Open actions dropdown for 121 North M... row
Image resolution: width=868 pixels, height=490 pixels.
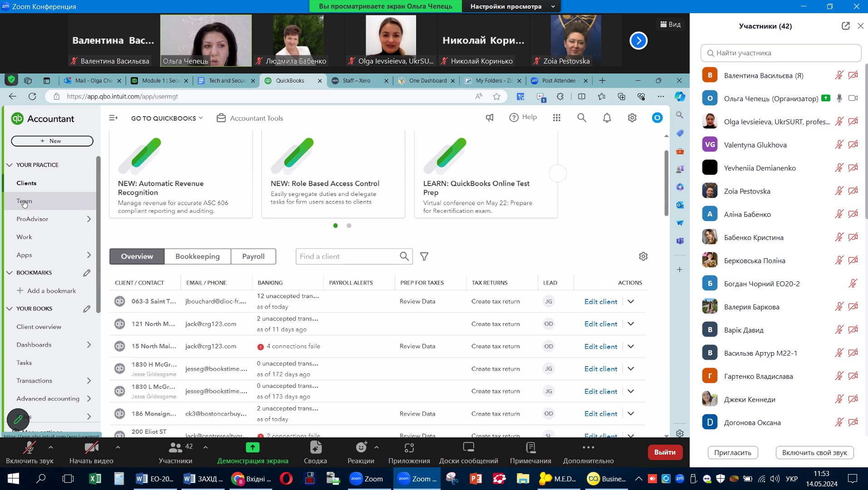click(x=631, y=324)
